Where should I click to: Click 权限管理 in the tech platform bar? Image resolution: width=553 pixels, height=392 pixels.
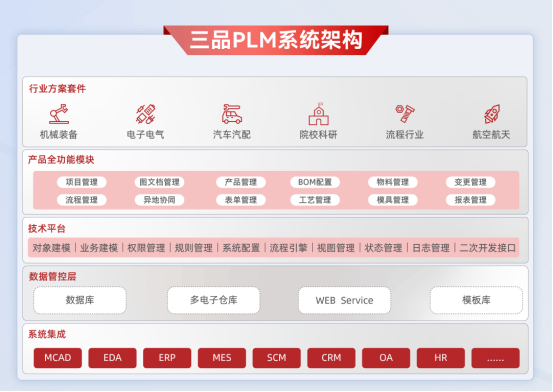point(146,248)
